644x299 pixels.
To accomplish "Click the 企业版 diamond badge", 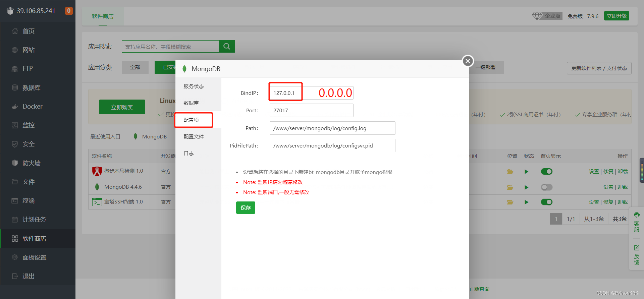I will pos(547,16).
